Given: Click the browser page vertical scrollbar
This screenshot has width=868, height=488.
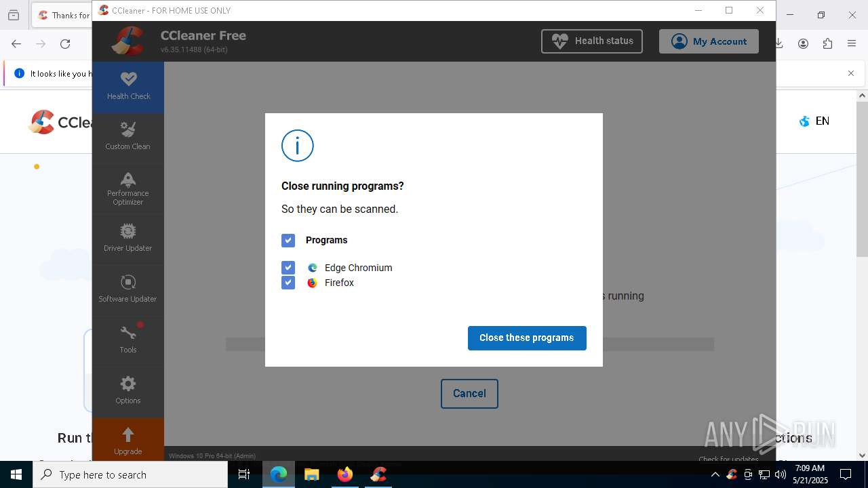Looking at the screenshot, I should point(862,180).
